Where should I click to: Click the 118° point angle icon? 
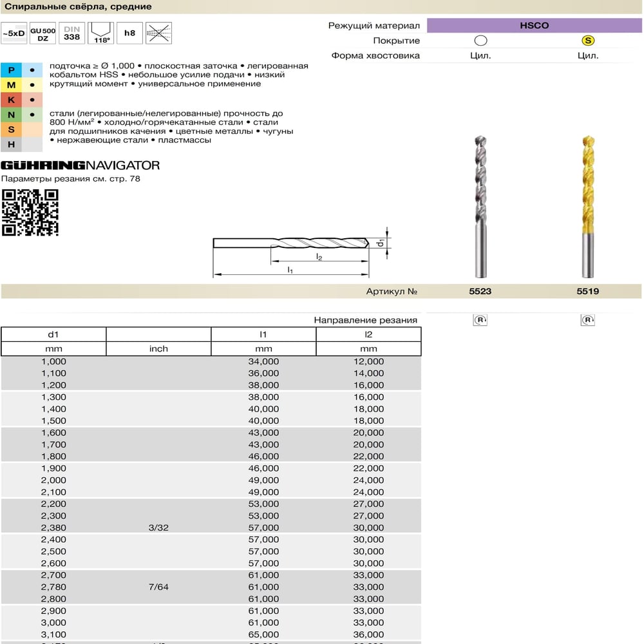pos(101,33)
